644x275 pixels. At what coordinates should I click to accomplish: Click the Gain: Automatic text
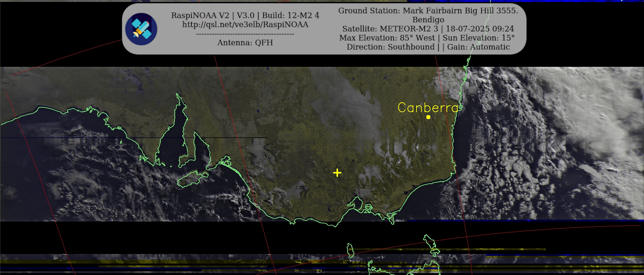coord(478,47)
